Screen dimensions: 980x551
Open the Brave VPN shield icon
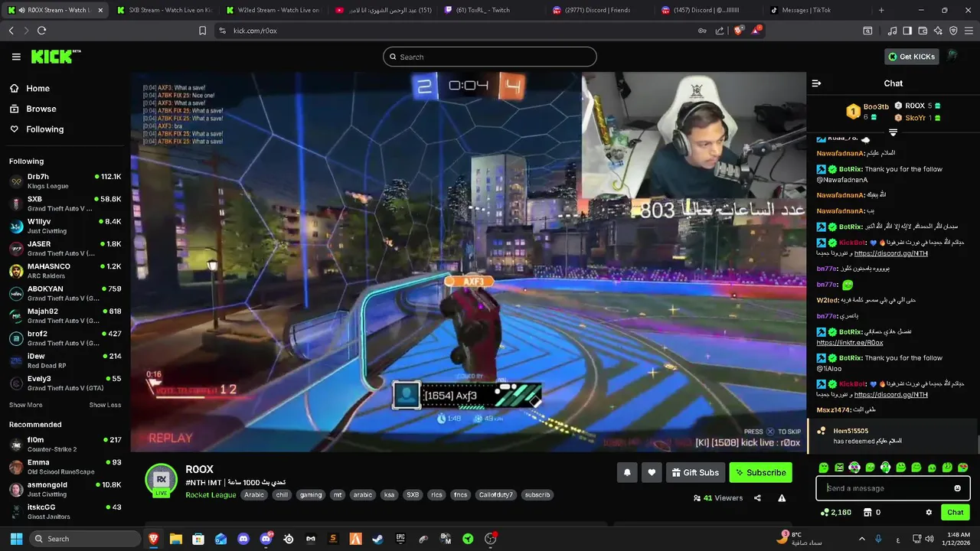(953, 31)
